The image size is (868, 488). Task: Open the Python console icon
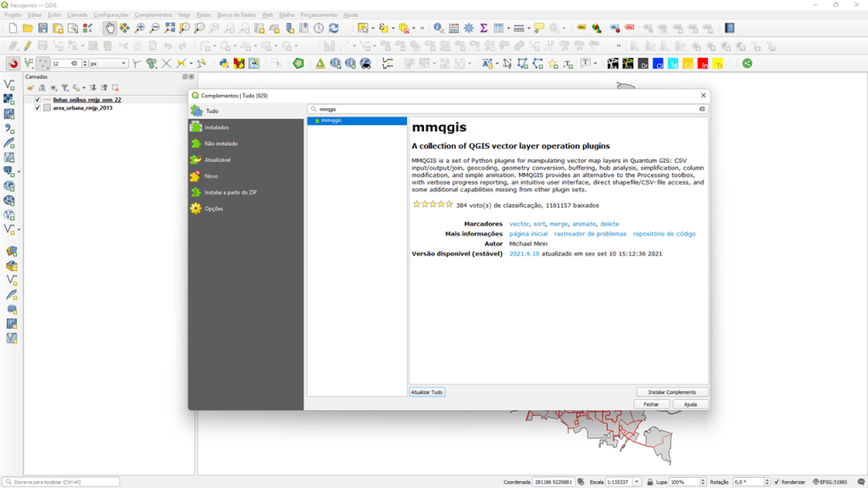coord(224,64)
